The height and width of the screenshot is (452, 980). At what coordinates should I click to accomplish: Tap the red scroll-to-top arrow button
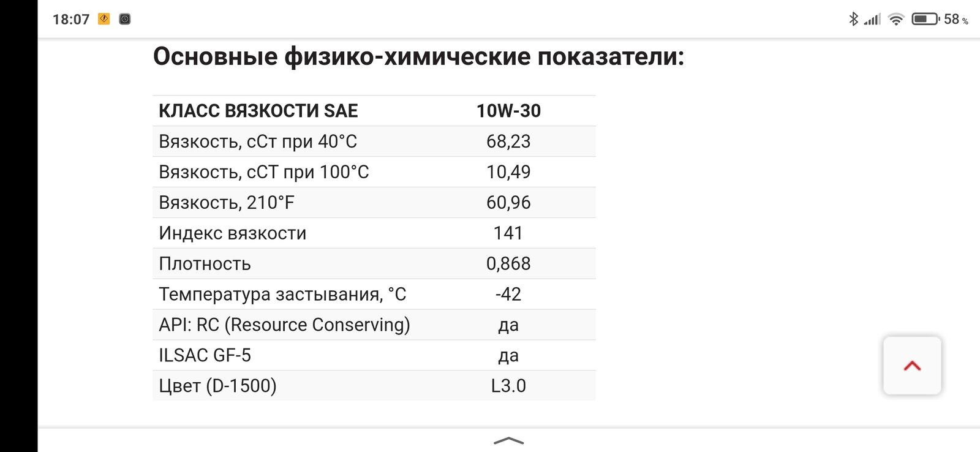[912, 366]
